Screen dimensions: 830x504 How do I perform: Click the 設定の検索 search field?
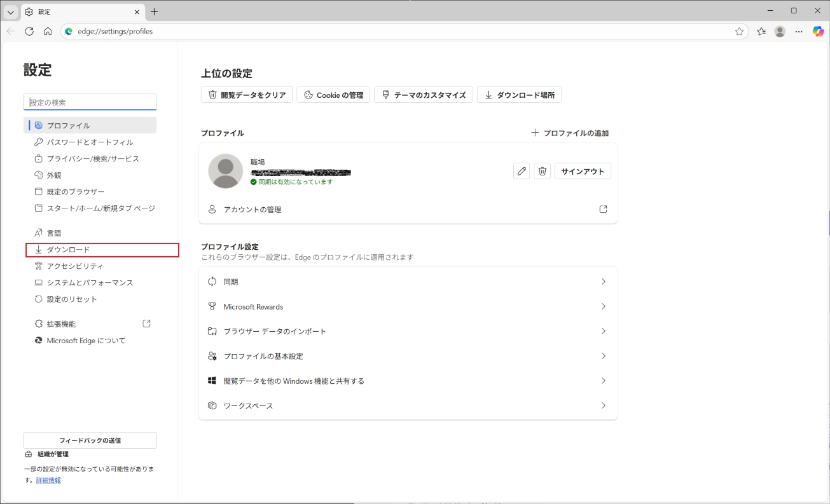tap(90, 102)
